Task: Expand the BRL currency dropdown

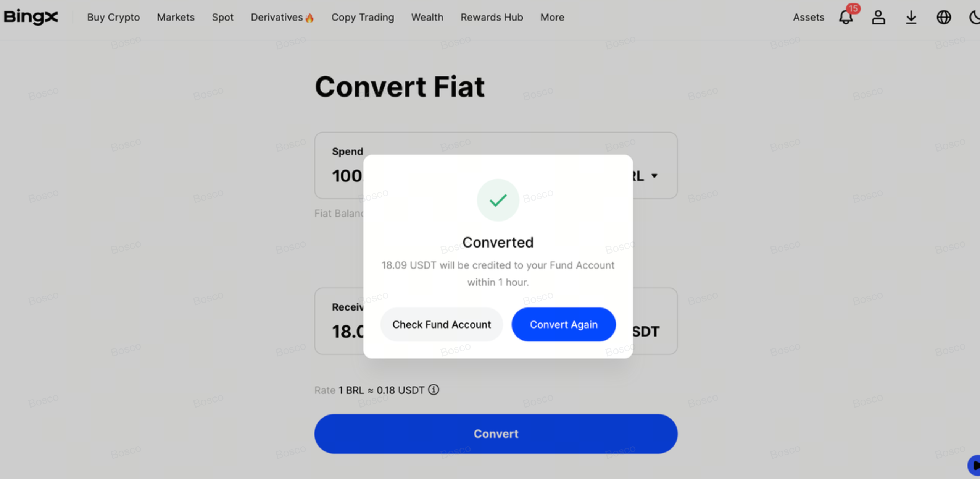Action: point(654,176)
